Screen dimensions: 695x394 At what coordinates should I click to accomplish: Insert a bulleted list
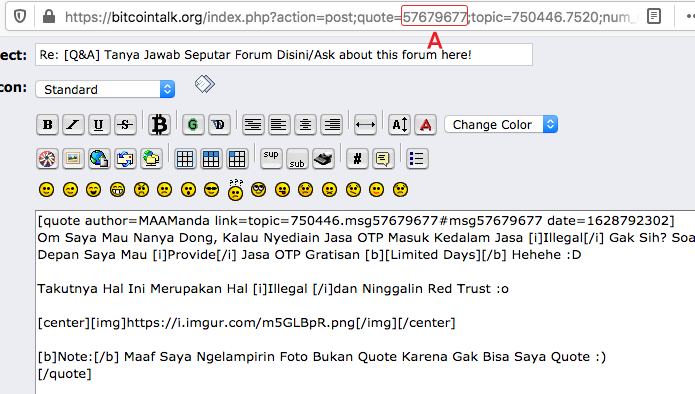(x=417, y=159)
